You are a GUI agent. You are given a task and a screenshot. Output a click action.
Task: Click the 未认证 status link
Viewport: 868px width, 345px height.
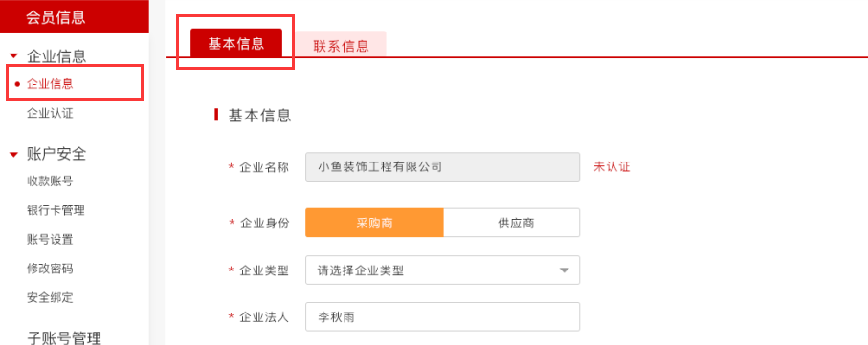[x=612, y=167]
